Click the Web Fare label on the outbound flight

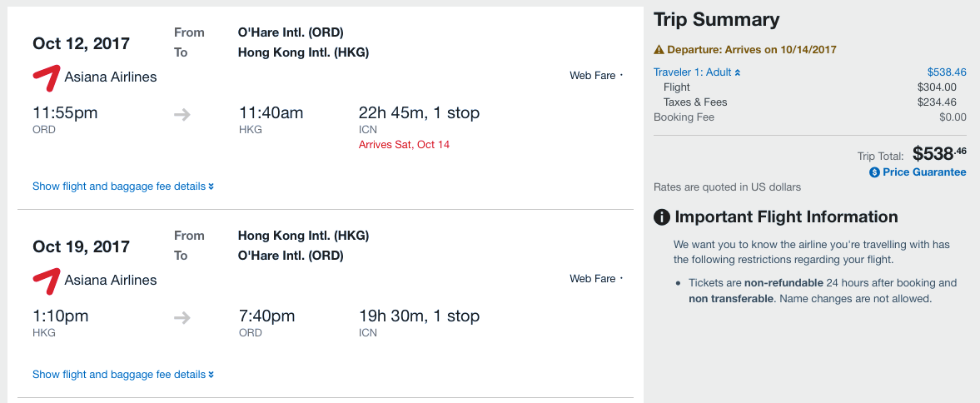pyautogui.click(x=593, y=76)
